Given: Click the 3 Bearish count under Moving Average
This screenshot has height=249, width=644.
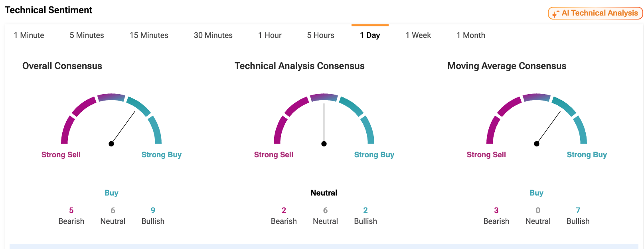Looking at the screenshot, I should pyautogui.click(x=496, y=215).
